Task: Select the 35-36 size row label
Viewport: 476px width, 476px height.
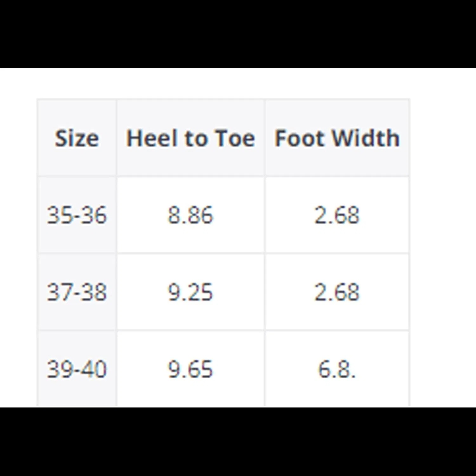Action: (x=77, y=215)
